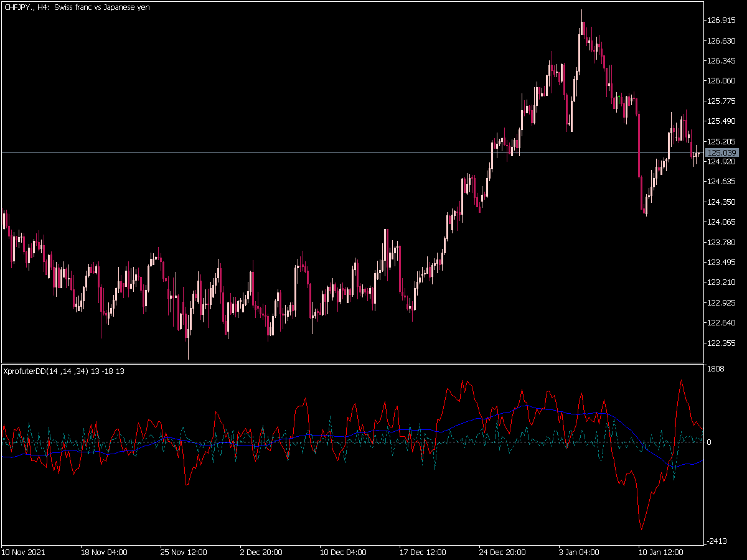Click the 10 Nov 2021 date label
The height and width of the screenshot is (560, 747).
point(24,552)
